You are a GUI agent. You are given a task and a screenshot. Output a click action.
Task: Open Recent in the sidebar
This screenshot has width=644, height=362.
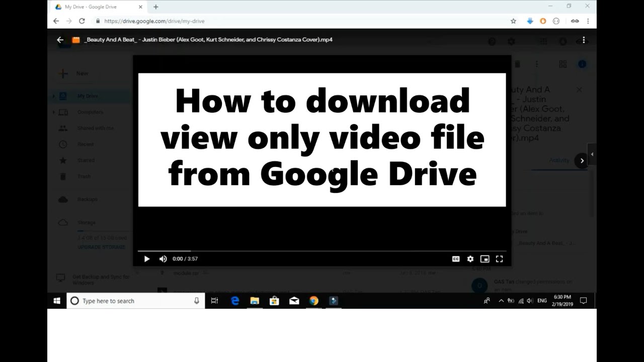tap(86, 144)
